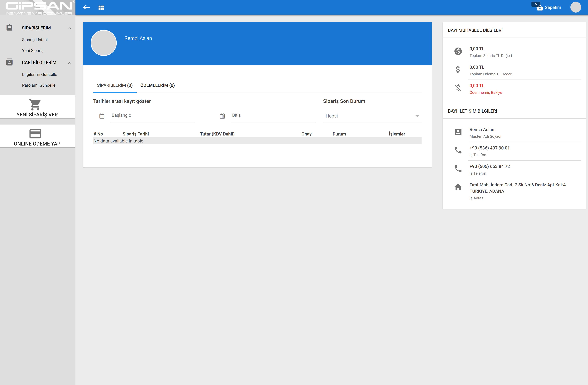Sort by the Durum column header
588x385 pixels.
coord(339,134)
